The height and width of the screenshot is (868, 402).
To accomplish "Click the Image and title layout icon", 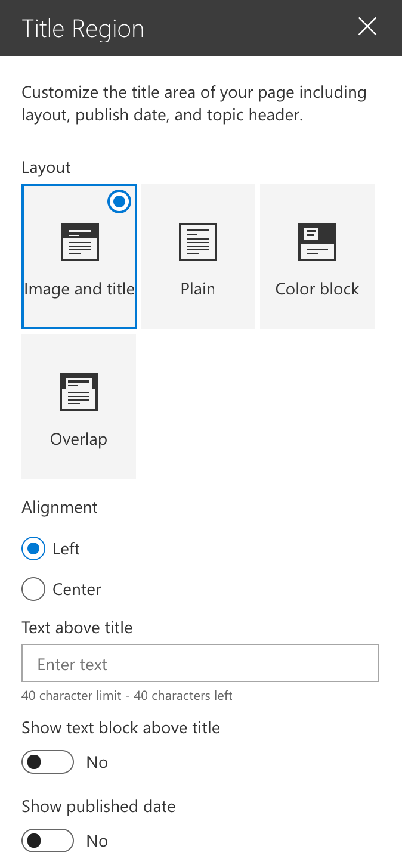I will coord(79,242).
